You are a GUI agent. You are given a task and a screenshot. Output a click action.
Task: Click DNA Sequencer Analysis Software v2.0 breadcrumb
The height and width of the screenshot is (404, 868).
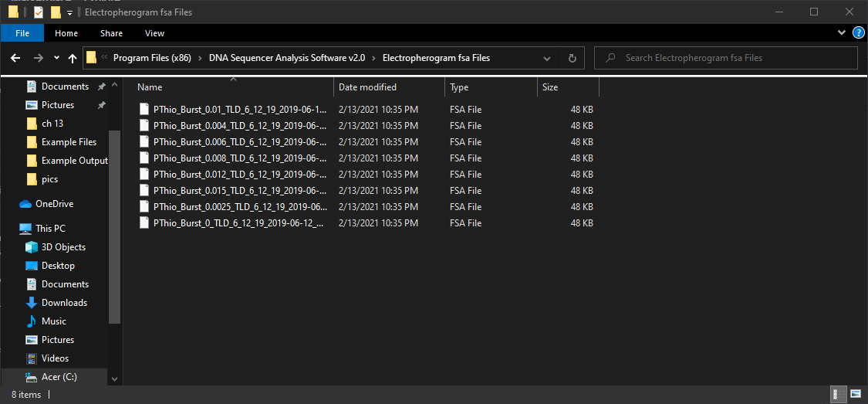[287, 58]
